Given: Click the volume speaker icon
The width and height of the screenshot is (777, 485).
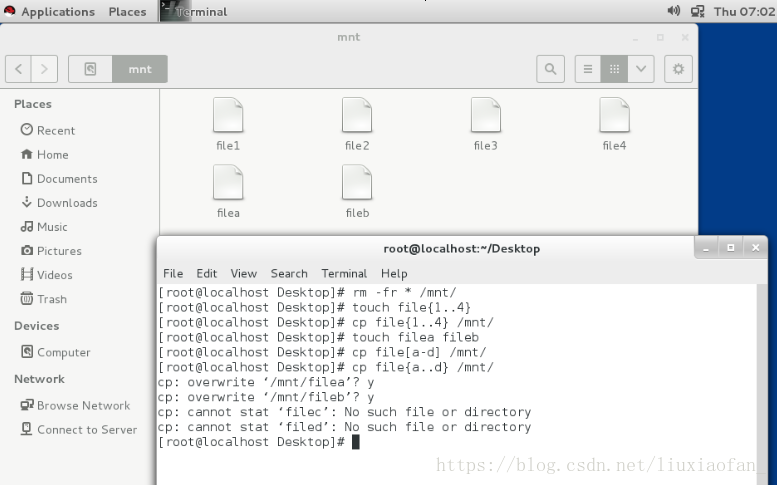Looking at the screenshot, I should pyautogui.click(x=673, y=10).
